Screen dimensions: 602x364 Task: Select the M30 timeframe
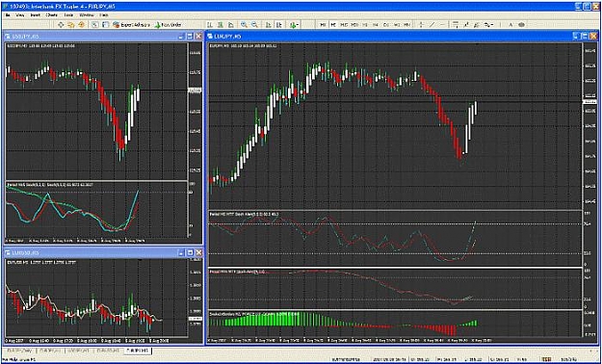click(x=354, y=25)
